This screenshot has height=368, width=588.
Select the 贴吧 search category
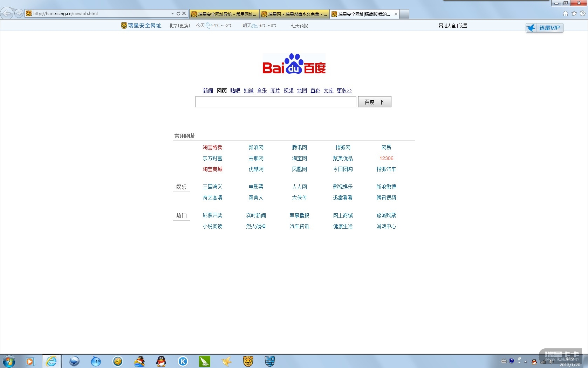click(235, 91)
